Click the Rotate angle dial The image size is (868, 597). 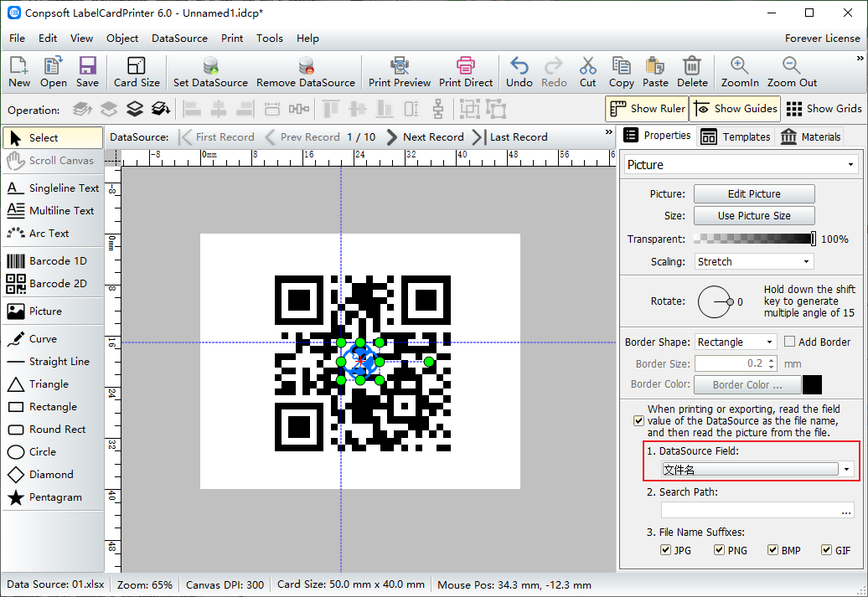(714, 301)
